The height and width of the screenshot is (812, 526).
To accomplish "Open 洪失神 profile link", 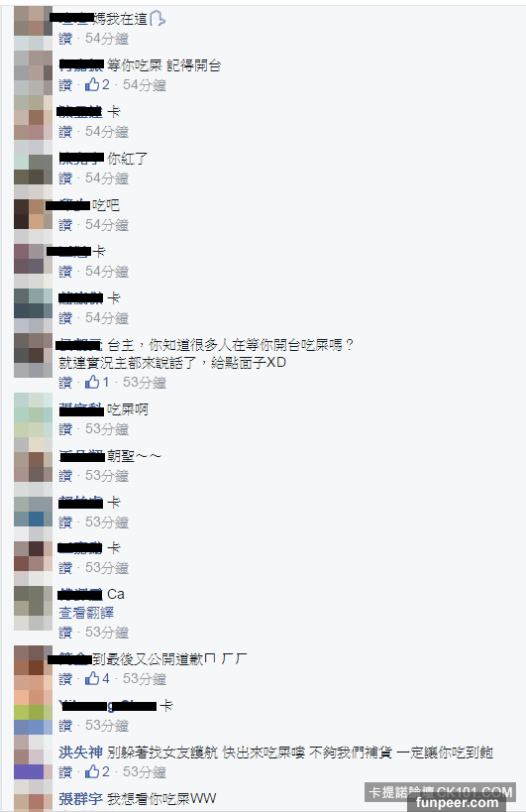I will (x=80, y=753).
